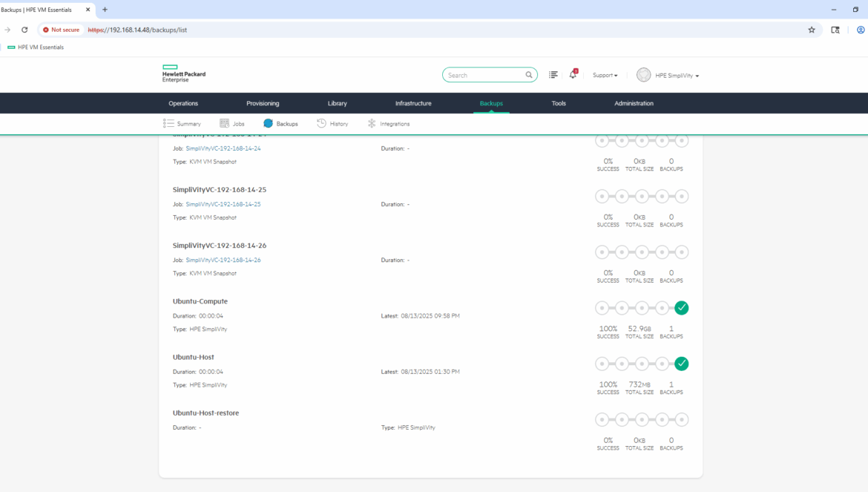This screenshot has width=868, height=492.
Task: Click the search magnifier icon
Action: coord(529,75)
